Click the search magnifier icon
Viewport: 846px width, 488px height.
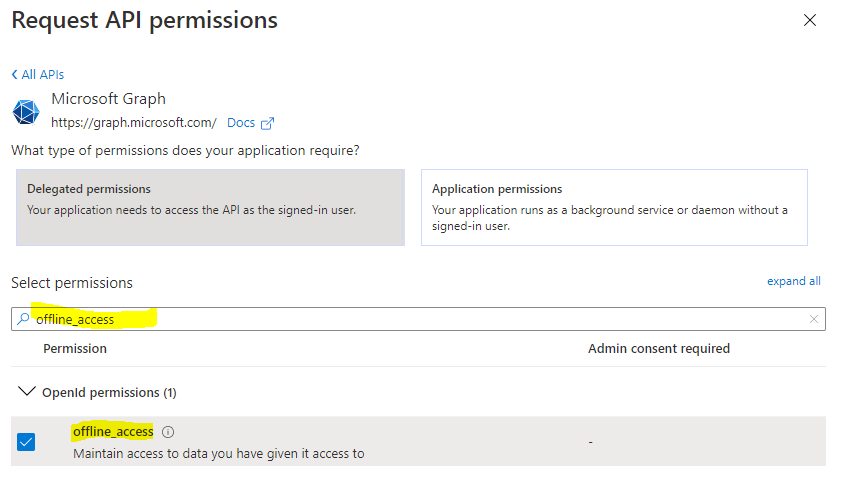click(23, 319)
